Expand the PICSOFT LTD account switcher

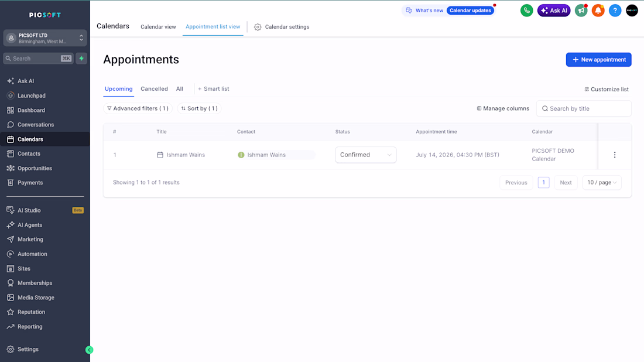(44, 38)
